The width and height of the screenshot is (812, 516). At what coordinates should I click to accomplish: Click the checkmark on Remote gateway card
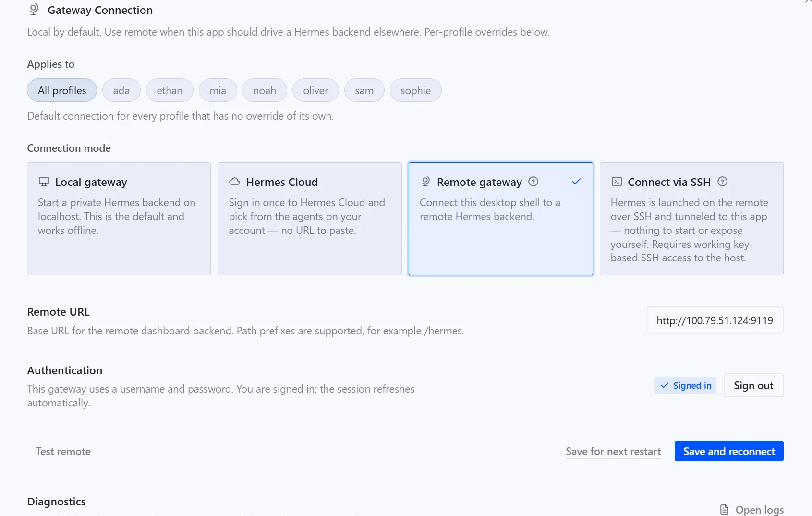click(576, 182)
